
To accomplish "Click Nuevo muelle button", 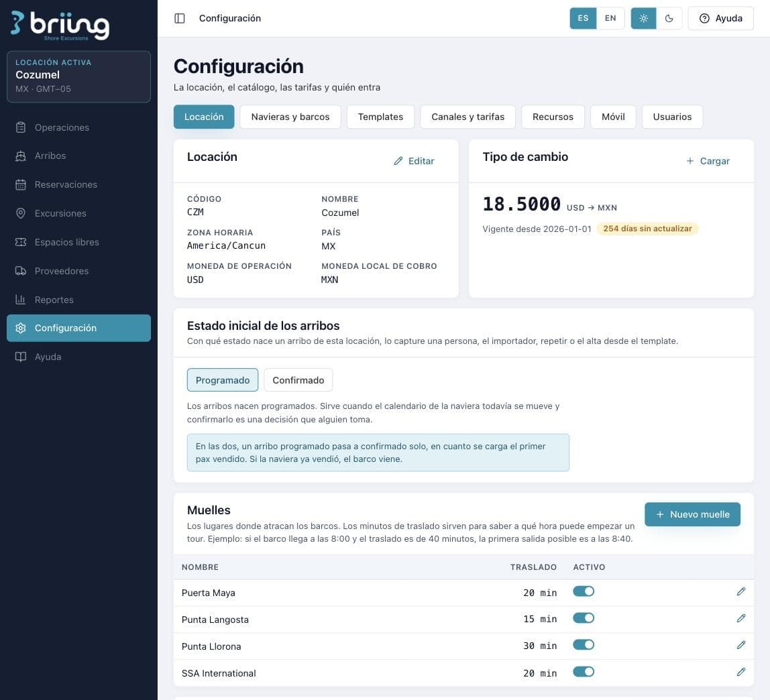I will pyautogui.click(x=692, y=514).
